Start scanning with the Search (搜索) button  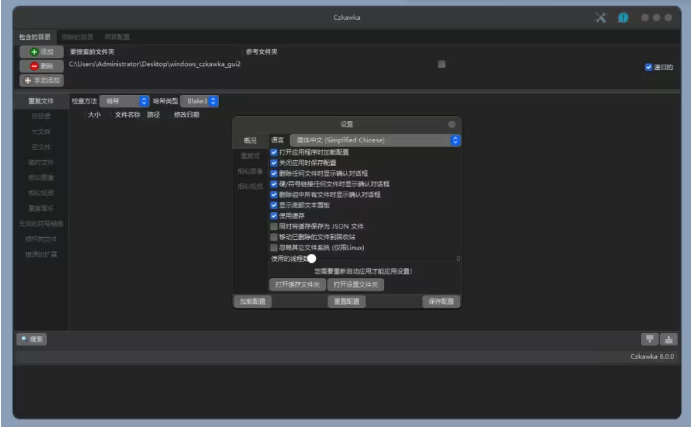pos(32,339)
